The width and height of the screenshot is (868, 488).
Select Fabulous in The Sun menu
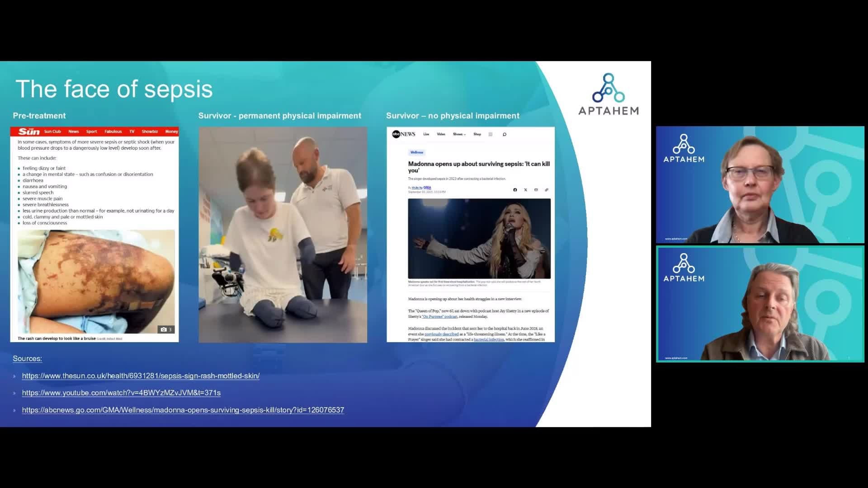pyautogui.click(x=113, y=132)
